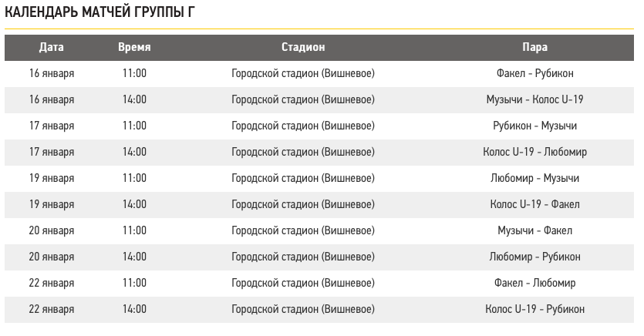
Task: Click the stadium cell for 'Музычи - Факел'
Action: click(x=303, y=230)
